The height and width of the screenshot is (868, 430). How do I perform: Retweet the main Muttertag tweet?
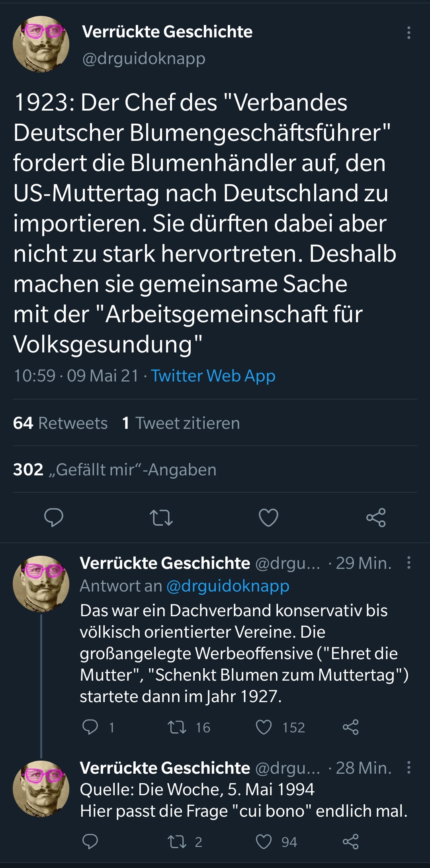click(161, 518)
